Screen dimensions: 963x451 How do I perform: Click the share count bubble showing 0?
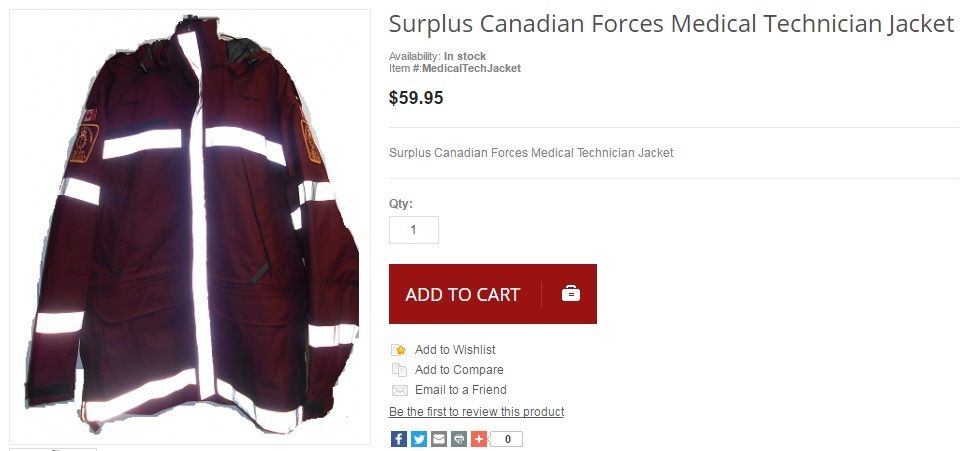[x=507, y=439]
